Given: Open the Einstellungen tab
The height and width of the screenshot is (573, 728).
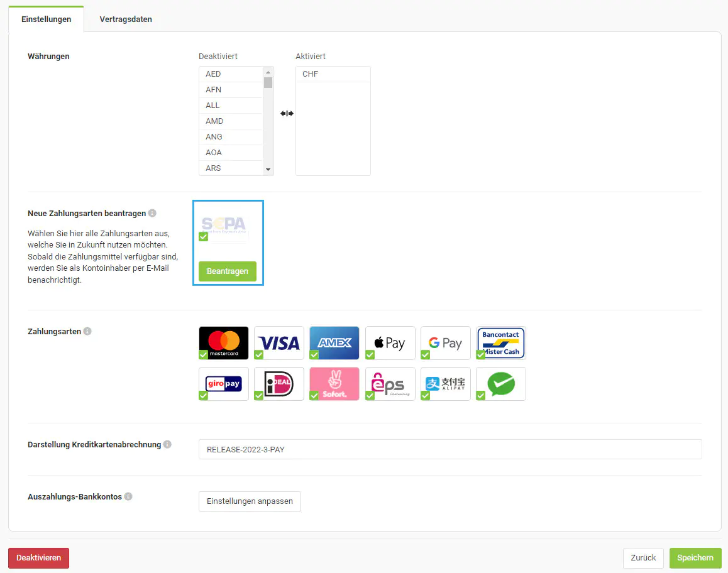Looking at the screenshot, I should pos(46,19).
